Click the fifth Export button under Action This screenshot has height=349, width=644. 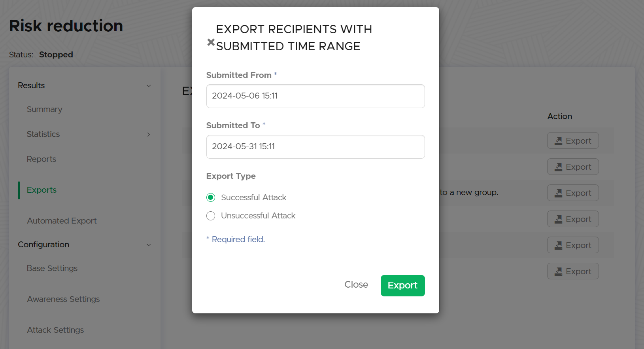[573, 245]
